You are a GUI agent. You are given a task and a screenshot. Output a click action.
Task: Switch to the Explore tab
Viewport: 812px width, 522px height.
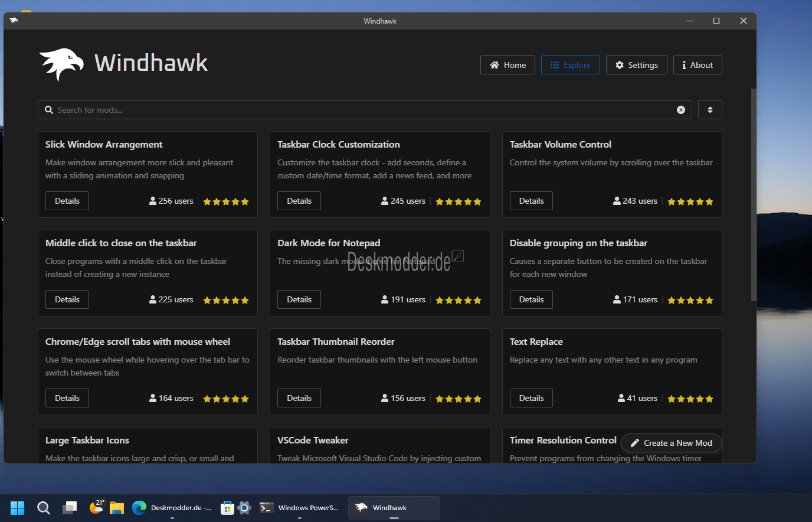[570, 65]
